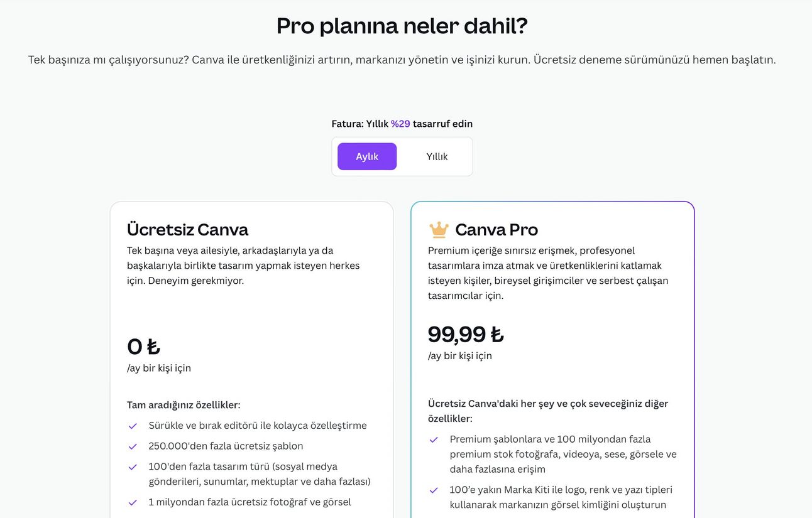Viewport: 812px width, 518px height.
Task: Click Tam aradığınız özellikler subheading
Action: [184, 405]
